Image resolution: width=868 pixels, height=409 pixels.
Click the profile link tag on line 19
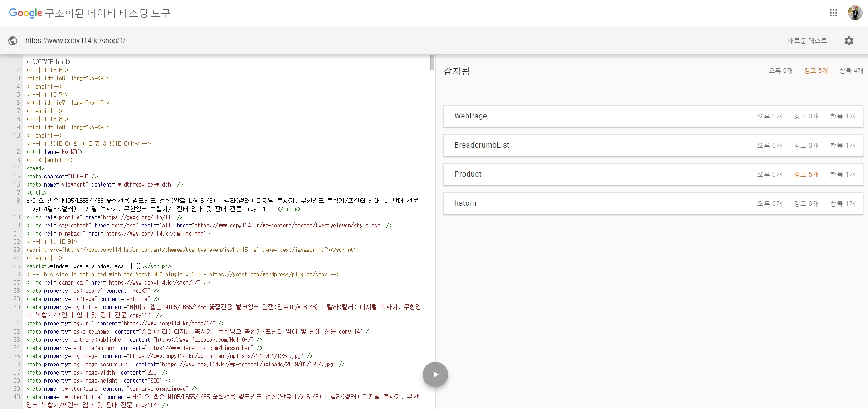coord(104,217)
